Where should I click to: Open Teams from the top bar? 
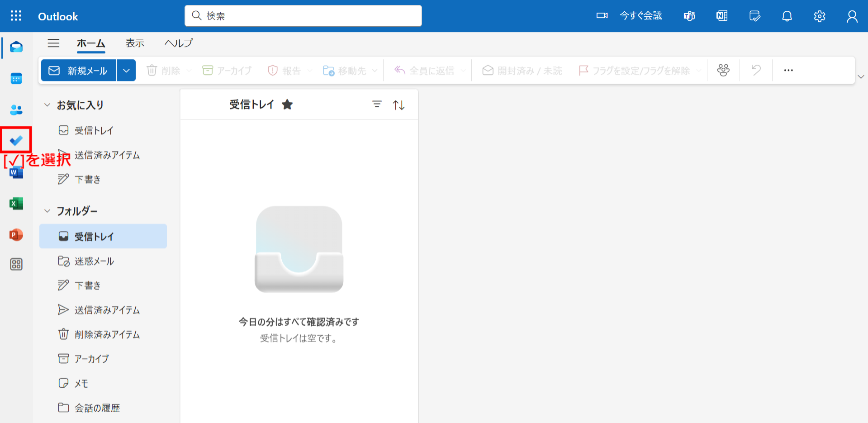[x=689, y=16]
